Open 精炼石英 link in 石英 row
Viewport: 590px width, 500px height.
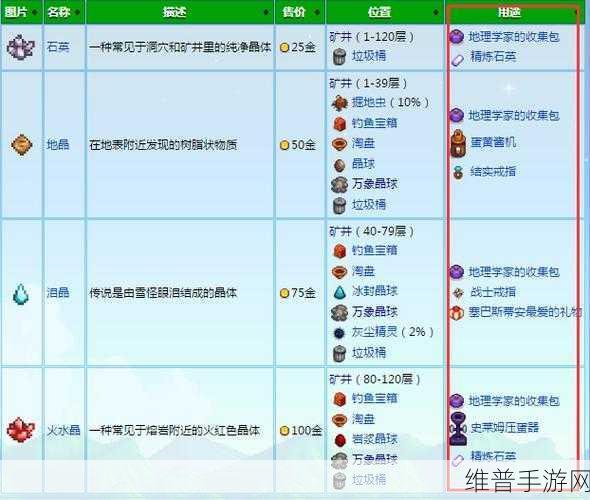pyautogui.click(x=493, y=57)
